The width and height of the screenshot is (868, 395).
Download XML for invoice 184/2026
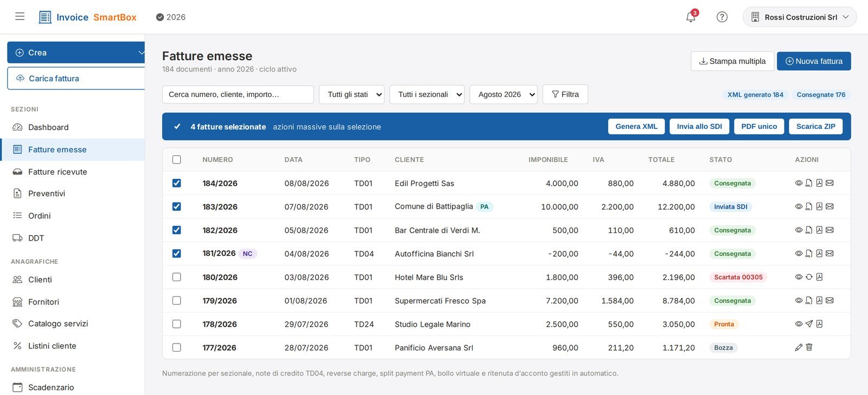coord(809,183)
